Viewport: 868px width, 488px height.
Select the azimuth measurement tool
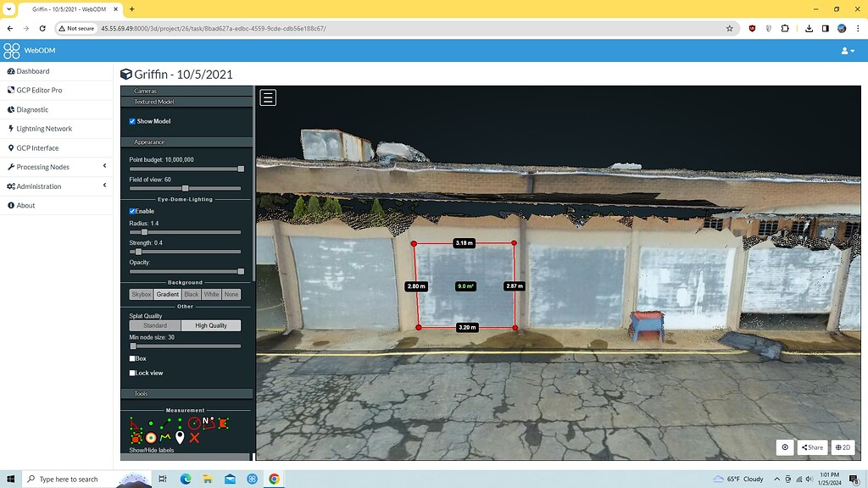(x=208, y=423)
